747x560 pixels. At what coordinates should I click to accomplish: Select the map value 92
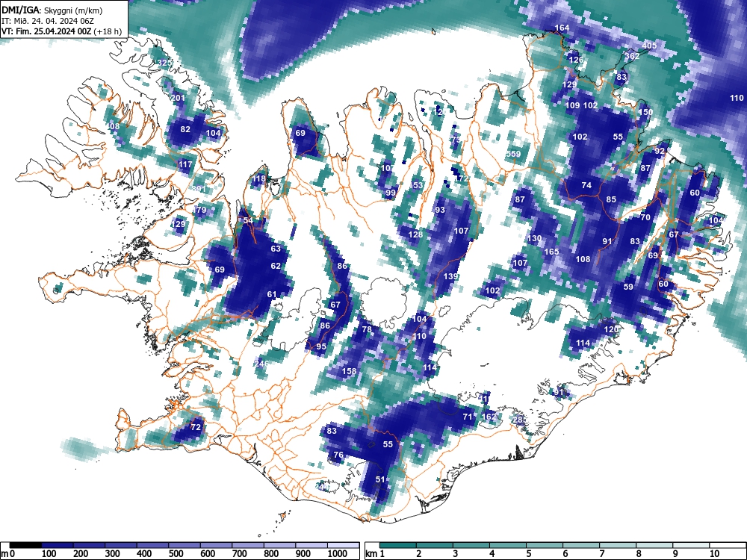660,151
